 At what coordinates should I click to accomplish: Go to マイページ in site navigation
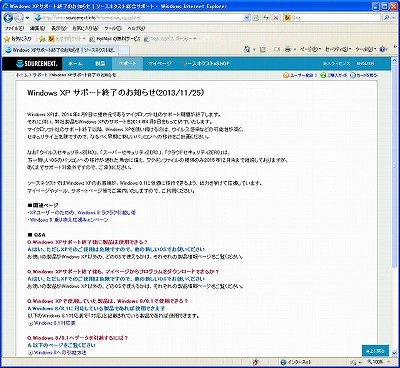[160, 63]
